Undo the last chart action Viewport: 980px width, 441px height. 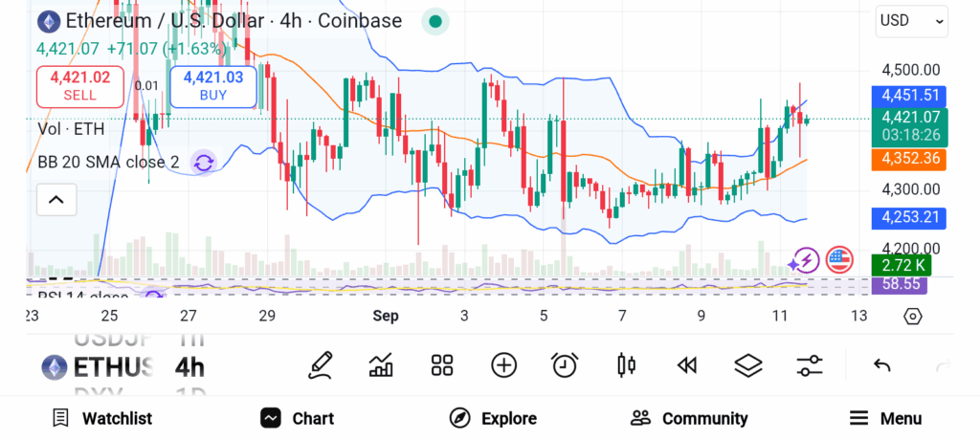(x=882, y=364)
